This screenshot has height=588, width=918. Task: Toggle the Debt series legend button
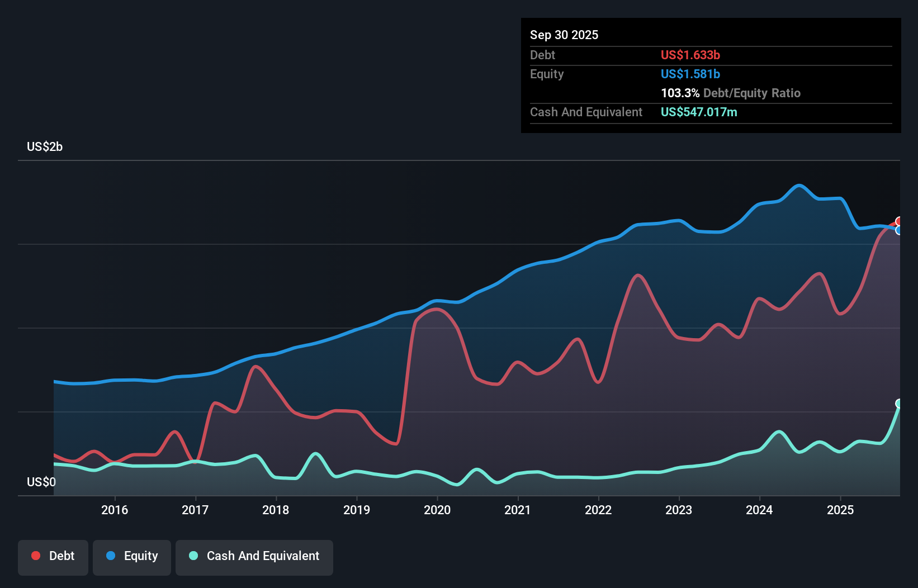(x=53, y=557)
